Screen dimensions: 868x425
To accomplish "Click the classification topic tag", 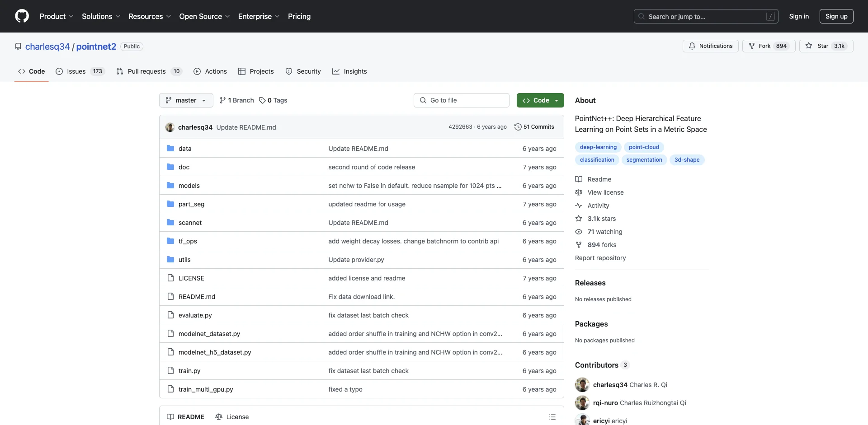I will [x=597, y=160].
